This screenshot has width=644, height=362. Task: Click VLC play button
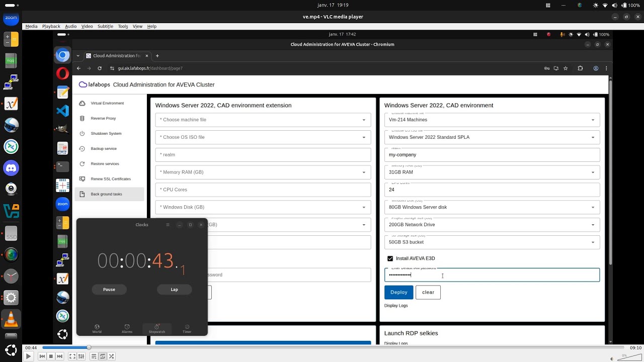coord(28,356)
